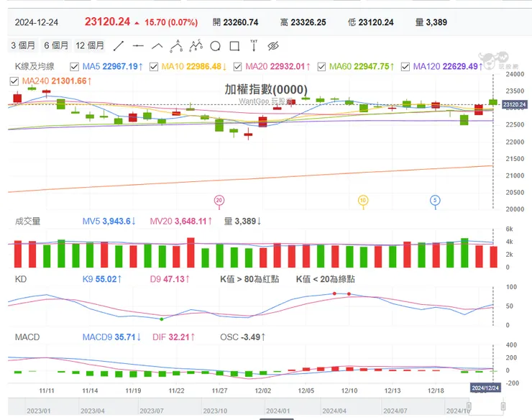Viewport: 532px width, 420px height.
Task: Click the 加權指數(0000) chart title
Action: pyautogui.click(x=266, y=90)
